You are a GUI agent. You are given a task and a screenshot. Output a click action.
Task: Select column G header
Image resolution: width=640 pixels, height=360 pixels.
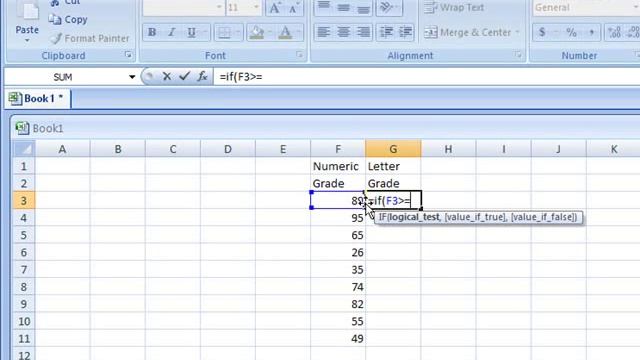393,149
